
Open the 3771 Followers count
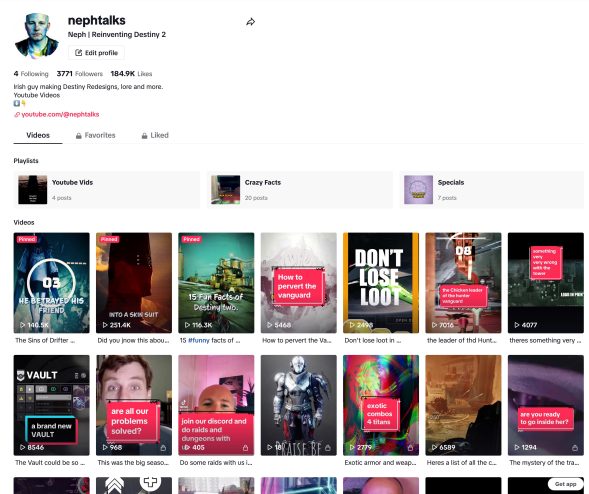[80, 74]
